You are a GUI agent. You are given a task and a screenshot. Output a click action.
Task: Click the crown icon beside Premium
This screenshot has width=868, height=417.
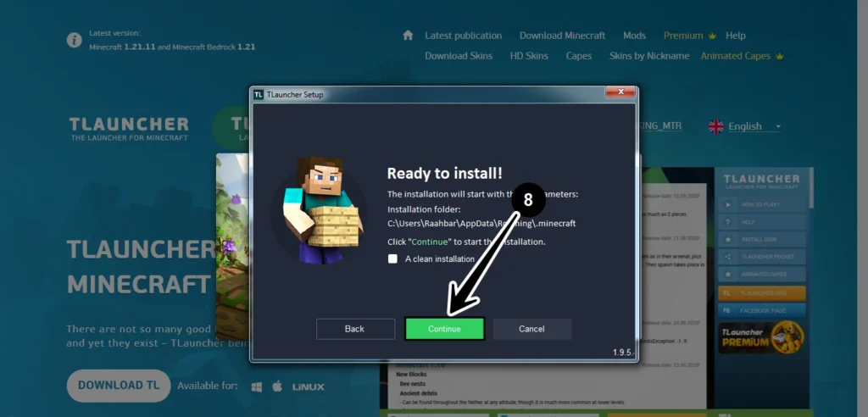coord(712,36)
